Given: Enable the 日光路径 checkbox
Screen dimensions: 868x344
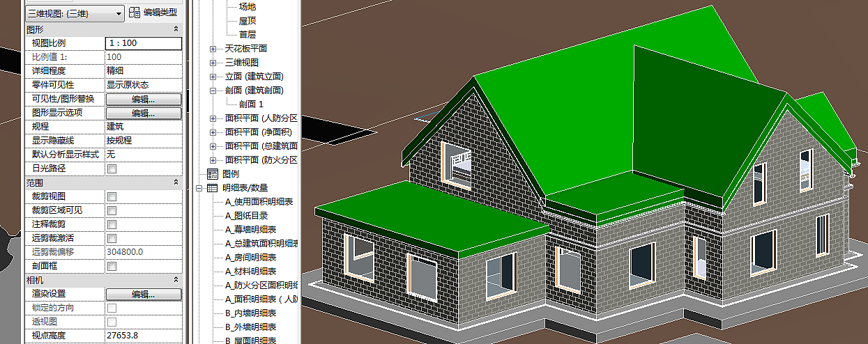Looking at the screenshot, I should 112,169.
